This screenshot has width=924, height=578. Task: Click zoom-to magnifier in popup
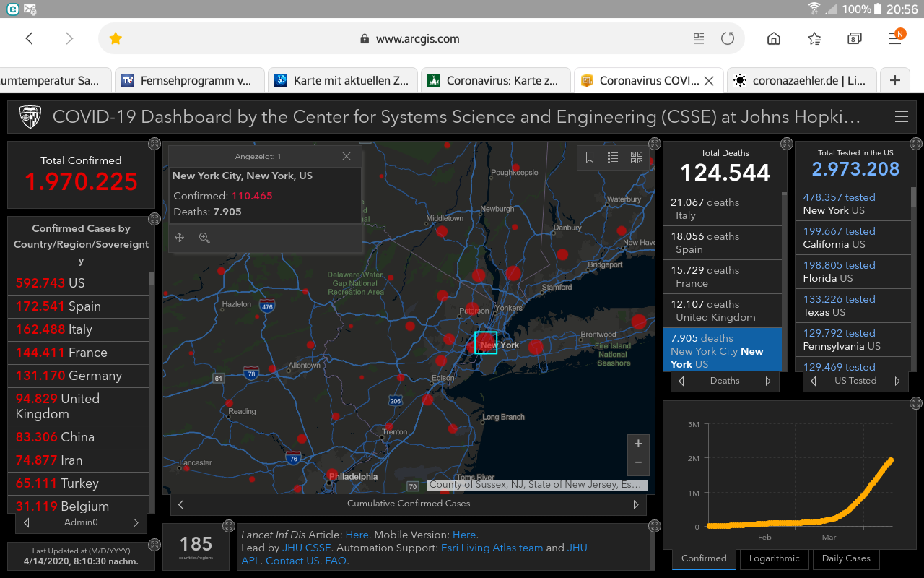pos(204,238)
